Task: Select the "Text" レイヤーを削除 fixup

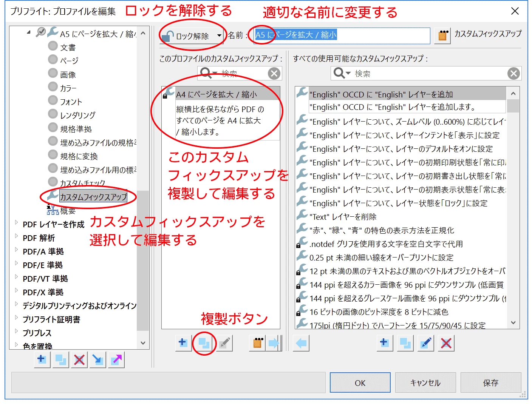Action: pos(343,217)
